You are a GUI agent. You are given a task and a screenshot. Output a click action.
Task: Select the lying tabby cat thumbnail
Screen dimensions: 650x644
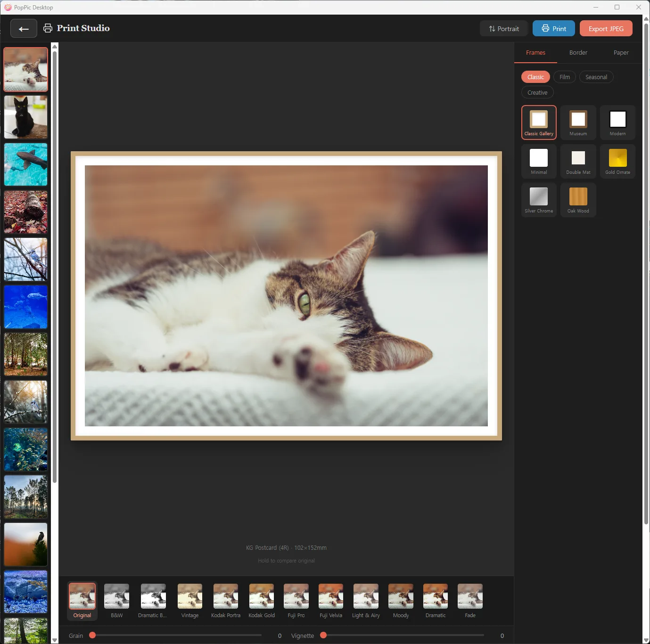coord(26,69)
